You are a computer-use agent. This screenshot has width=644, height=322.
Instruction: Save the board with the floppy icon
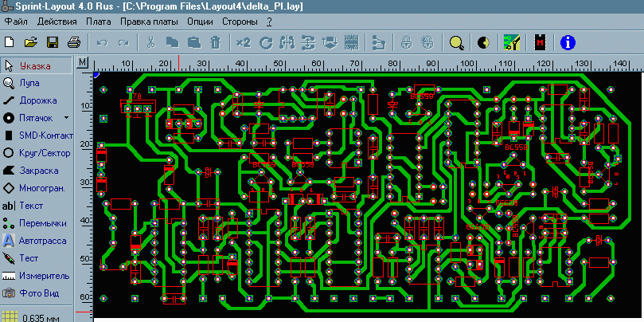click(x=53, y=41)
